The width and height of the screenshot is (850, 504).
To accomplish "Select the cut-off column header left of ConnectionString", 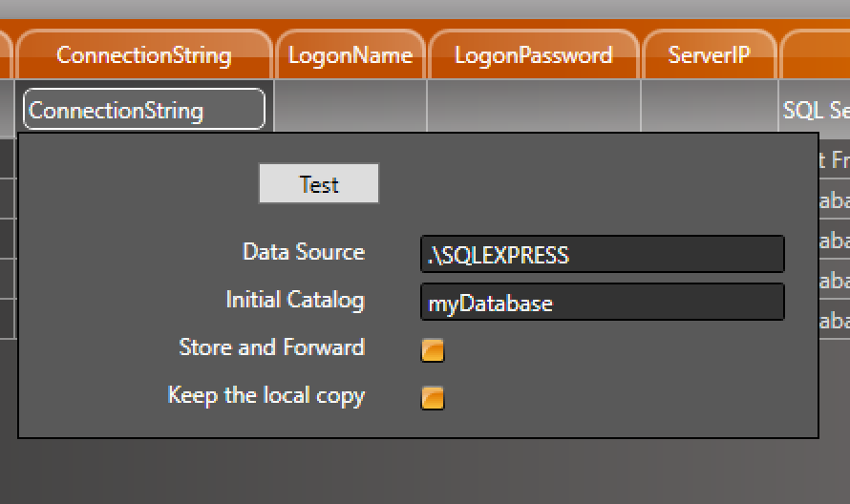I will pos(5,55).
